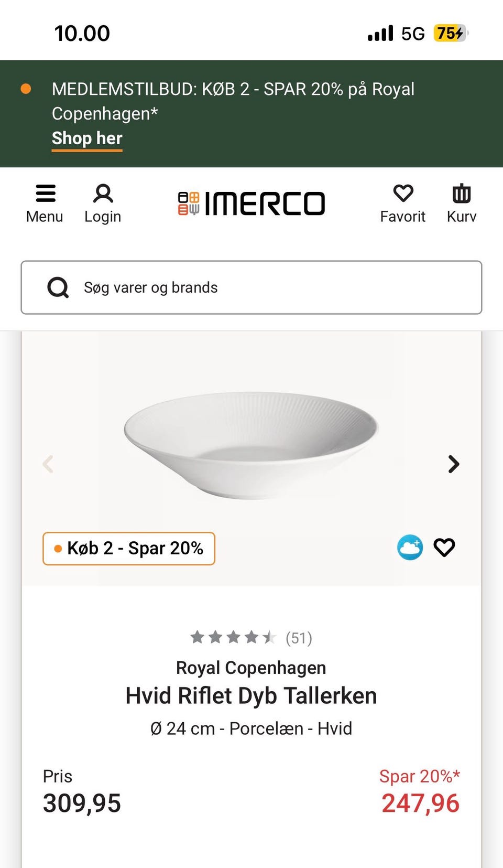Open the hamburger Menu icon
This screenshot has width=503, height=868.
[x=45, y=194]
